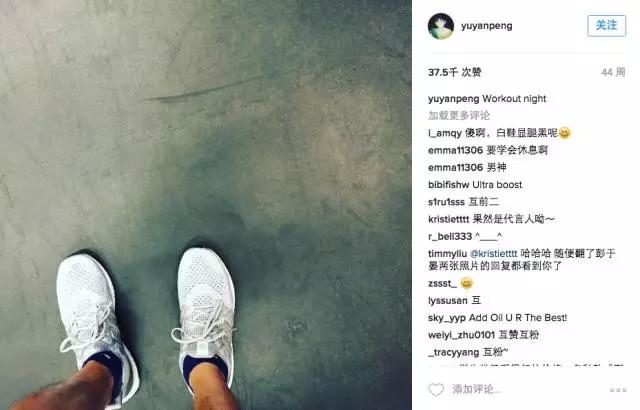Open the three-dot more options menu
This screenshot has height=410, width=640.
coord(618,390)
